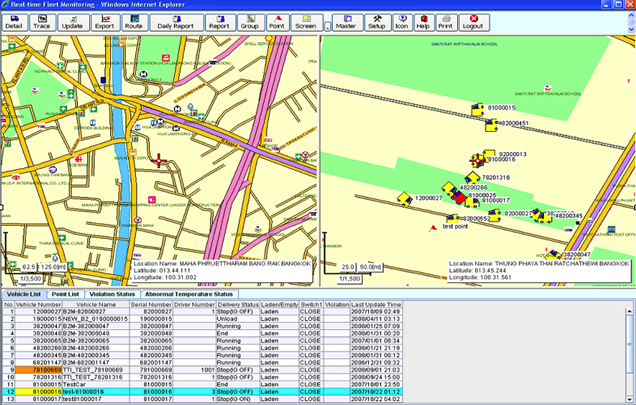Click orange highlighted vehicle number 78100669
This screenshot has height=405, width=636.
click(38, 370)
